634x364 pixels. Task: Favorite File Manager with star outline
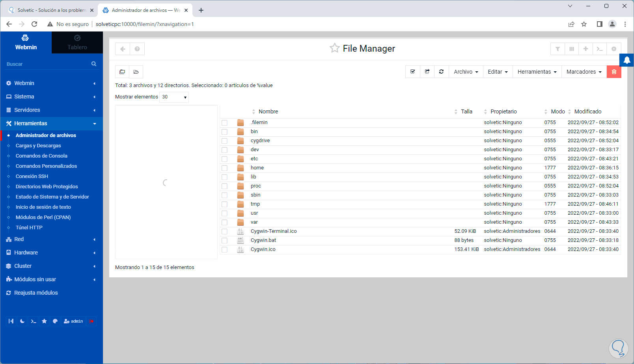tap(334, 48)
